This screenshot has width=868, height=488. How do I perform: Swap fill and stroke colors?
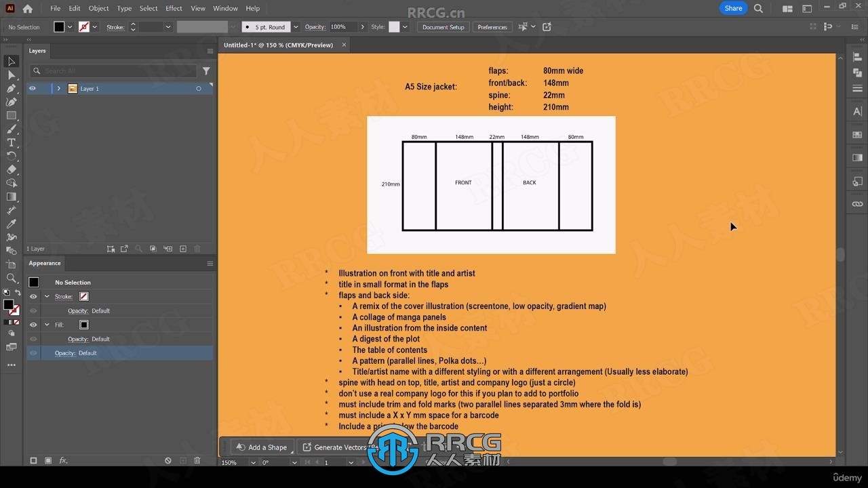18,293
